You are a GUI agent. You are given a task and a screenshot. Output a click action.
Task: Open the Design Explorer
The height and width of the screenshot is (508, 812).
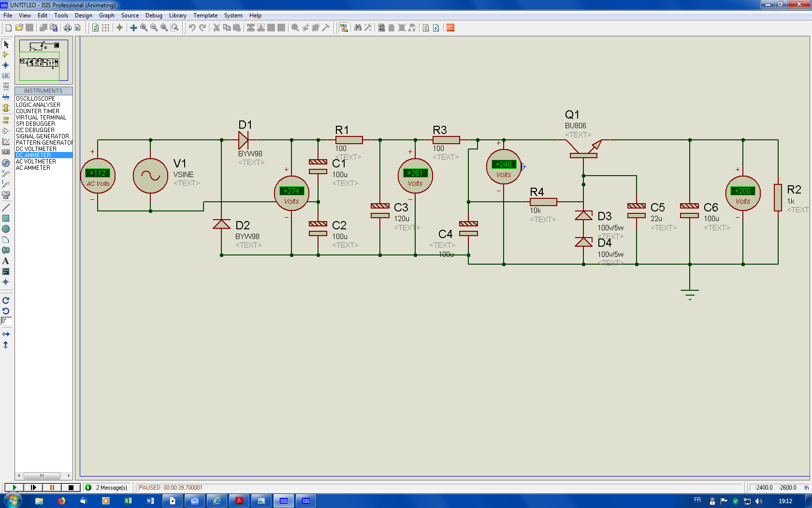coord(381,28)
